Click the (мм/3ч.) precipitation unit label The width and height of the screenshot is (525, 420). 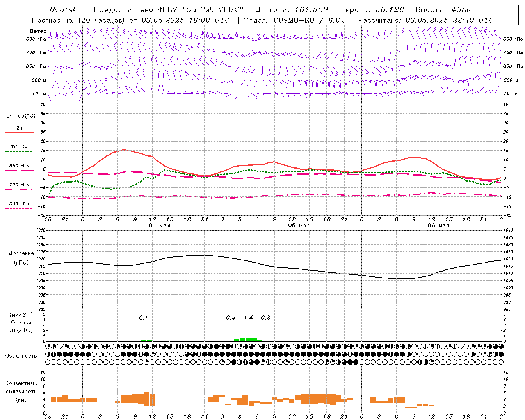point(21,315)
